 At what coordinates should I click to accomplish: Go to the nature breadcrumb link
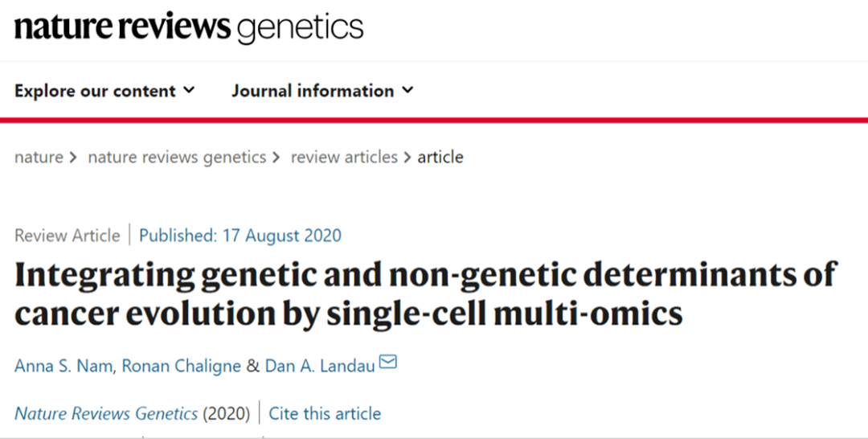point(39,157)
